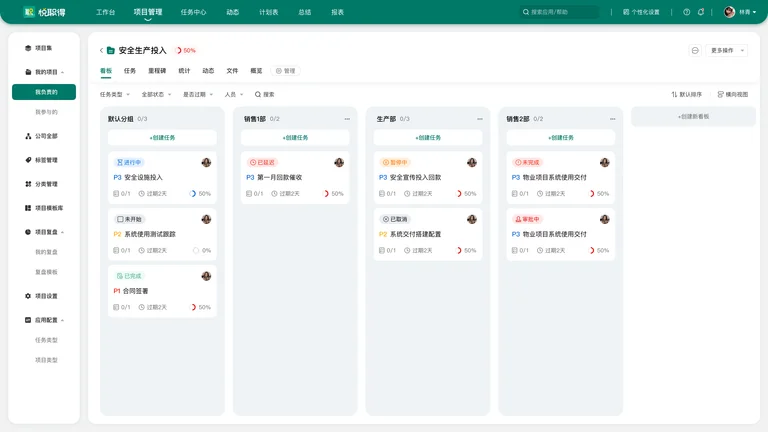The height and width of the screenshot is (432, 768).
Task: Click the blue 50% progress ring on 安全设施投入
Action: (193, 194)
